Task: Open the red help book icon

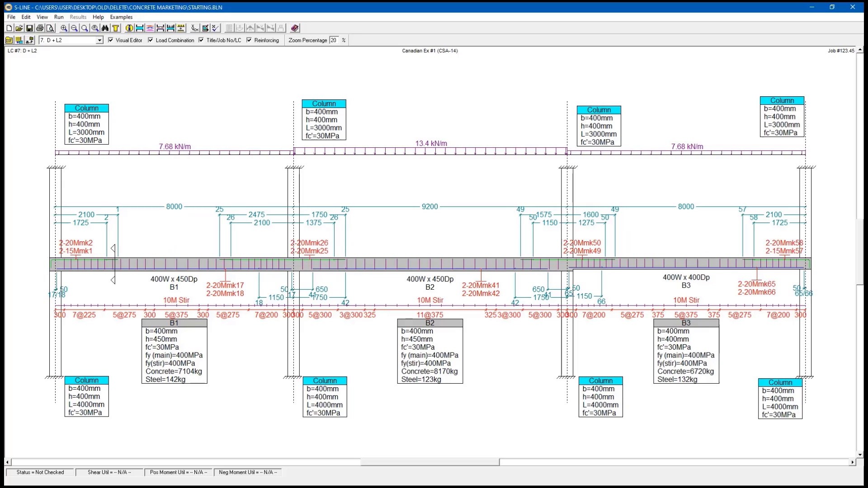Action: click(295, 28)
